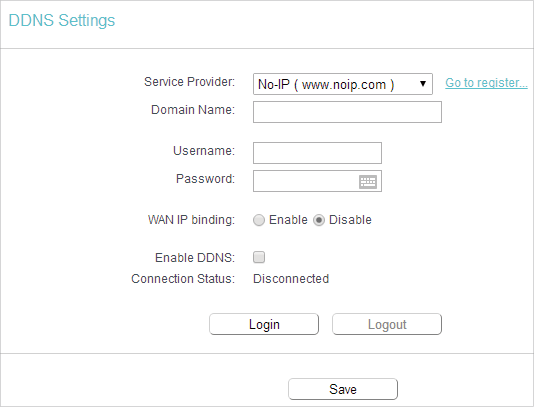This screenshot has height=407, width=534.
Task: Open the Go to register... link
Action: click(x=486, y=83)
